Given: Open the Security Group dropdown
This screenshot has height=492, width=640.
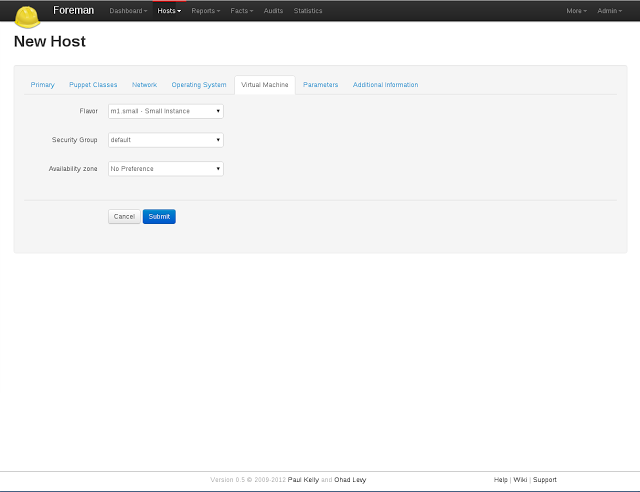Looking at the screenshot, I should [166, 140].
